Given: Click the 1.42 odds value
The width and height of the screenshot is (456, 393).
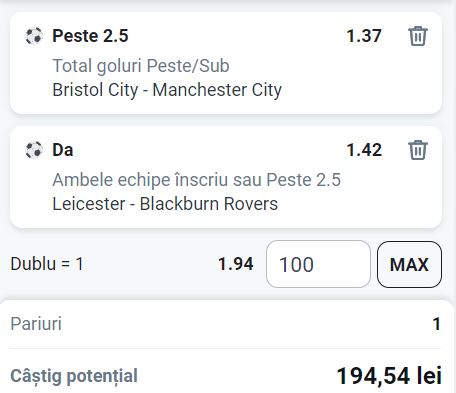Looking at the screenshot, I should [364, 150].
